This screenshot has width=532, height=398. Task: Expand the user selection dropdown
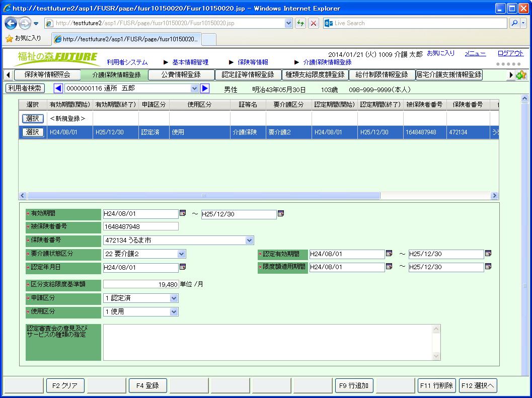tap(194, 88)
